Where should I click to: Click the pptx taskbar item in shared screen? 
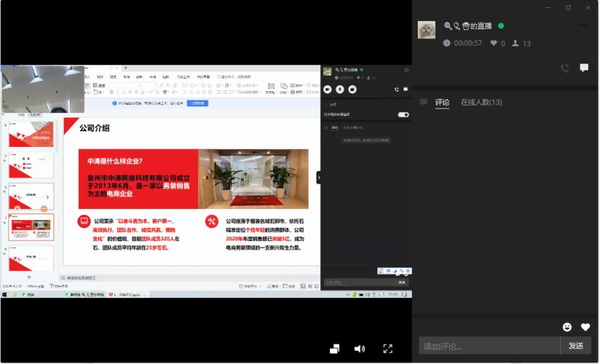[x=128, y=294]
